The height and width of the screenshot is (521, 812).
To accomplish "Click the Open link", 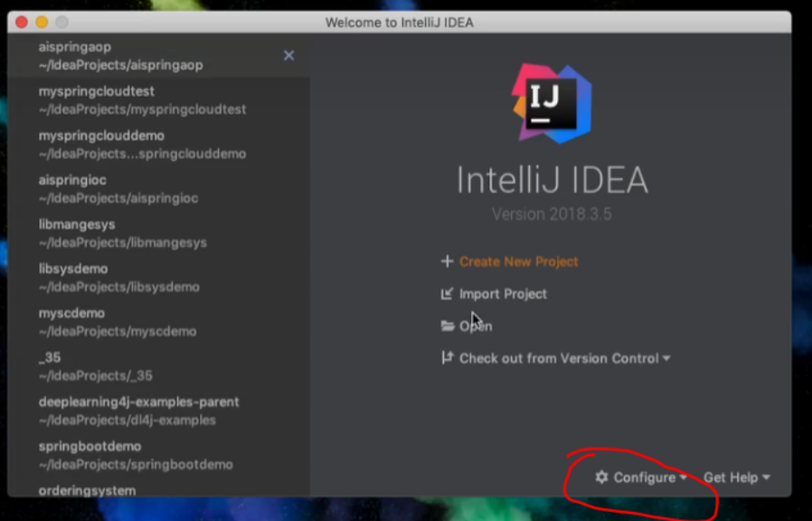I will tap(476, 327).
